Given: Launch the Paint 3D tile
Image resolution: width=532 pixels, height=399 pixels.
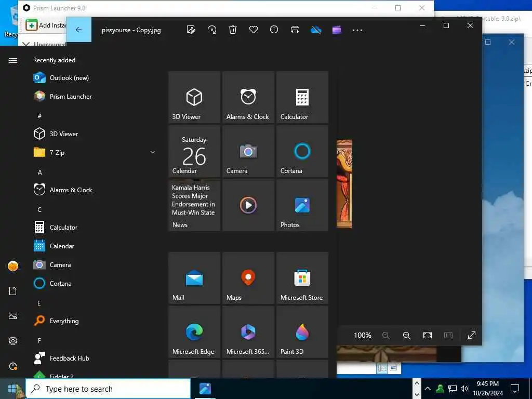Looking at the screenshot, I should tap(302, 332).
